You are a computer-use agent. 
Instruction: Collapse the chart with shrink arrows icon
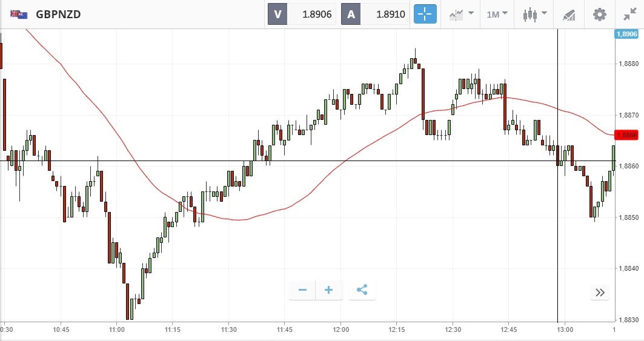630,14
